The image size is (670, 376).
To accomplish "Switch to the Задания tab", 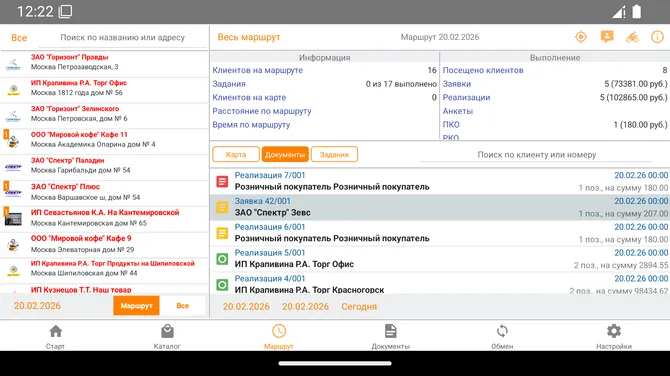I will point(334,154).
